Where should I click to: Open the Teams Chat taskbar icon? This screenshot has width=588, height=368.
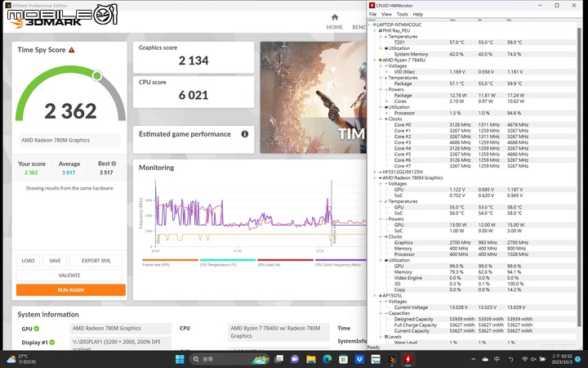[x=295, y=359]
